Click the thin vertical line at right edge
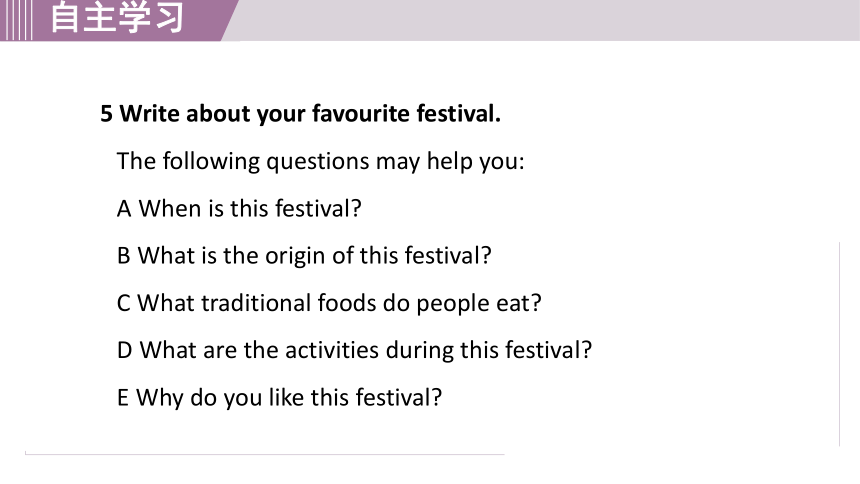The image size is (860, 484). click(x=839, y=344)
